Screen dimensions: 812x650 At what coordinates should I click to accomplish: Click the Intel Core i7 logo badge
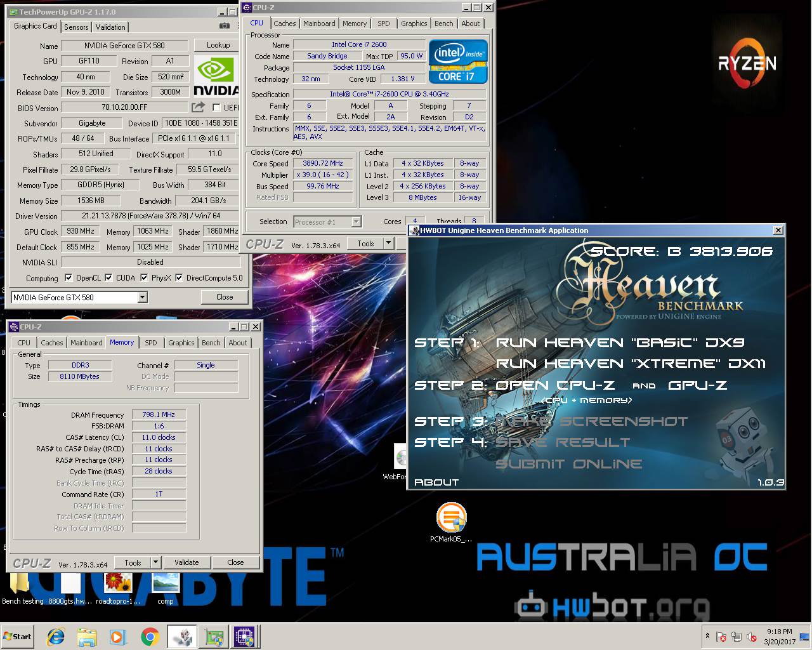point(458,62)
